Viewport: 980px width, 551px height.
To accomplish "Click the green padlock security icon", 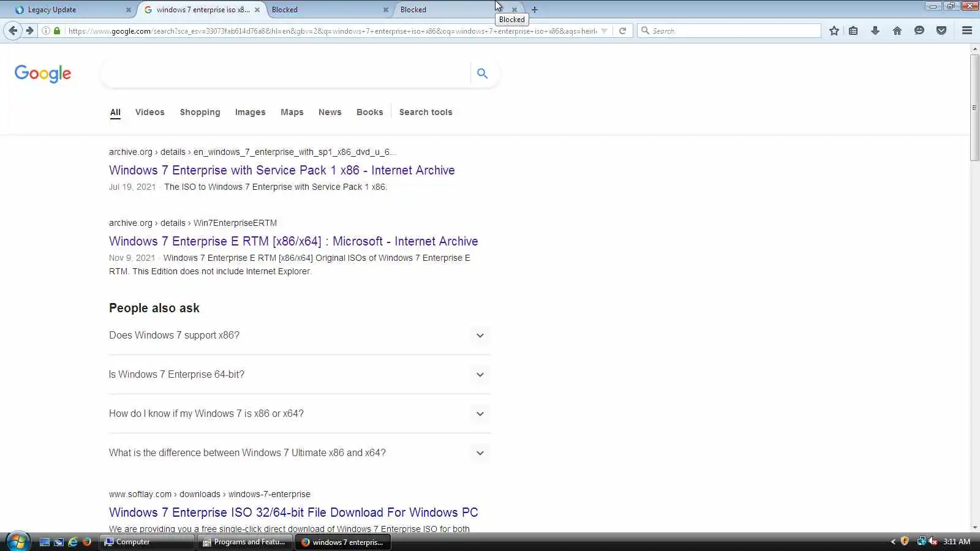I will point(57,31).
